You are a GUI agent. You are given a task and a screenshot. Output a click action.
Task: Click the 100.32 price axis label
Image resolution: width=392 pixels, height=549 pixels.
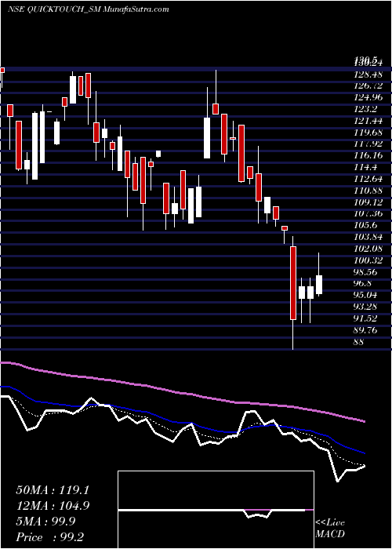pyautogui.click(x=368, y=260)
